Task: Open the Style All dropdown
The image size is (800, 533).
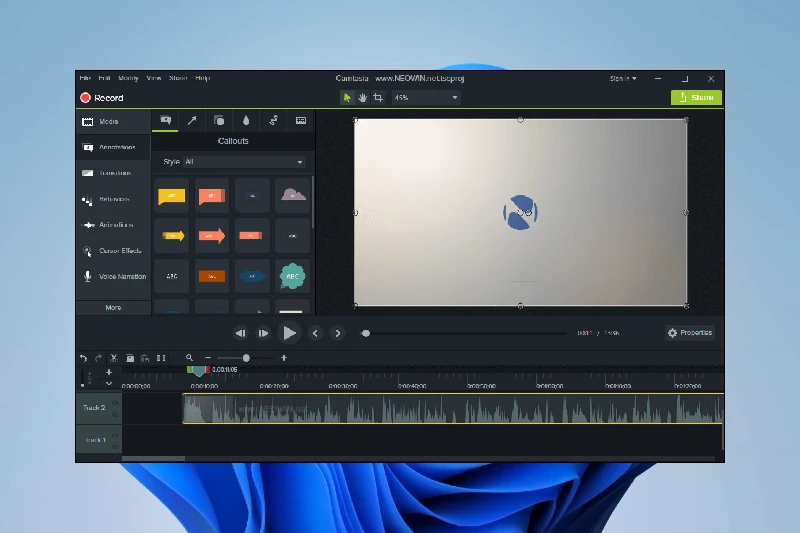Action: click(244, 162)
